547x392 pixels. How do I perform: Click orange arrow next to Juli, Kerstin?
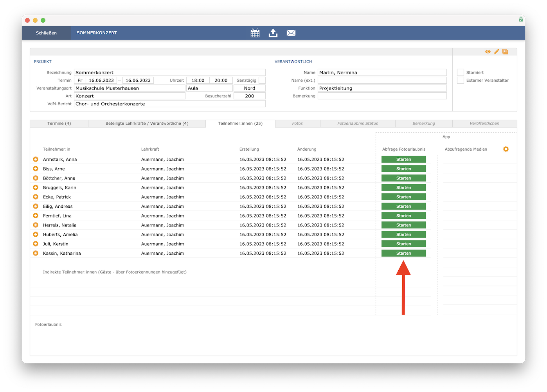(x=36, y=244)
